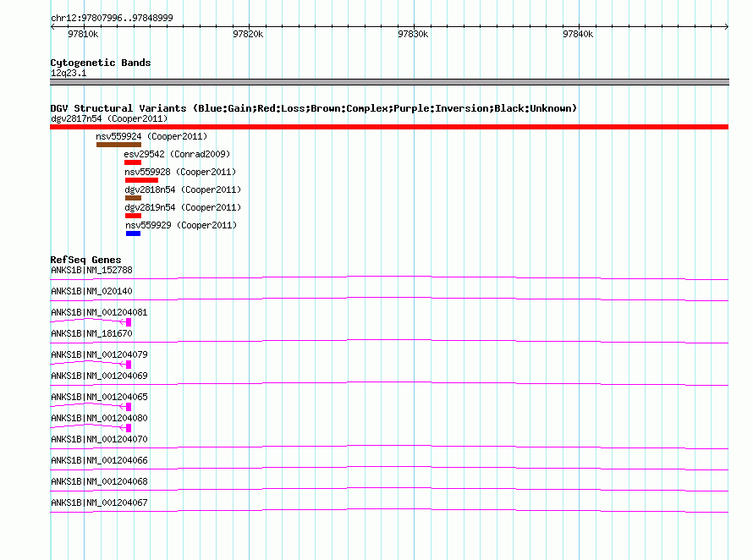Click the brown dgv2818n54 complex bar
This screenshot has width=753, height=560.
tap(133, 198)
